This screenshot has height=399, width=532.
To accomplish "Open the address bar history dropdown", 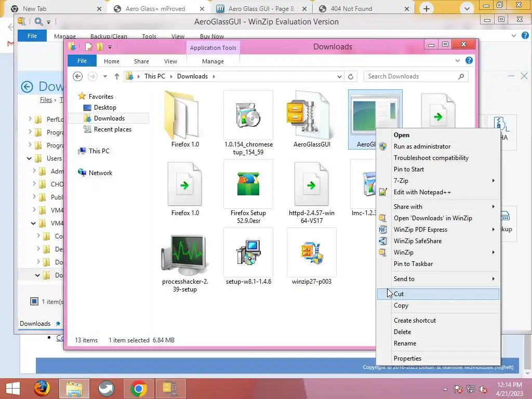I will tap(339, 76).
